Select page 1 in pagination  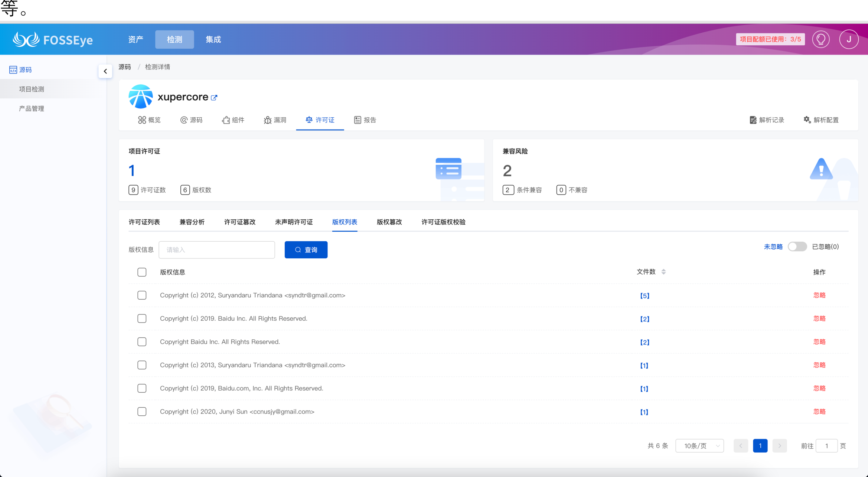[x=760, y=446]
